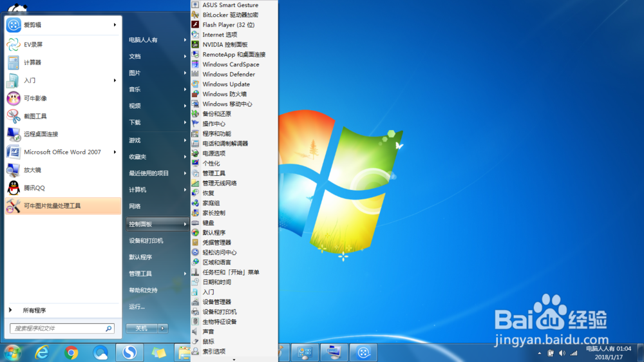644x362 pixels.
Task: Select 控制面板 menu item
Action: (x=157, y=224)
